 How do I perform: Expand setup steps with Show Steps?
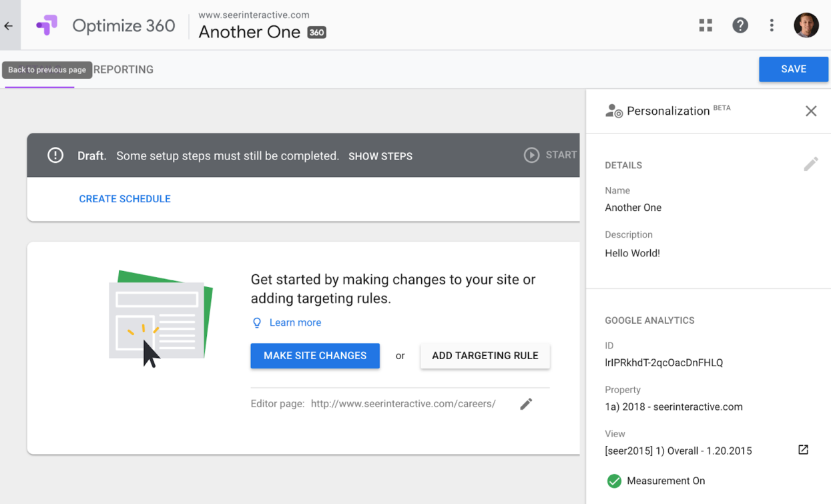(380, 156)
